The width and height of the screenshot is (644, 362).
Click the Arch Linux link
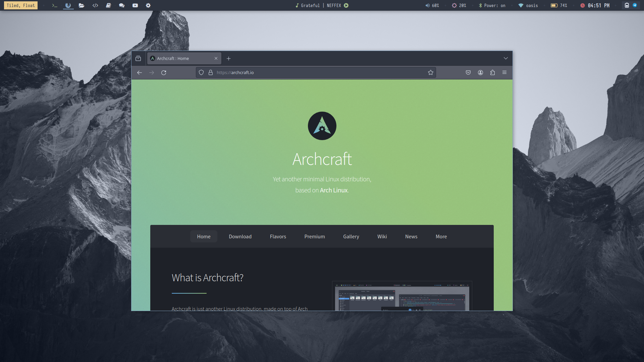coord(333,190)
